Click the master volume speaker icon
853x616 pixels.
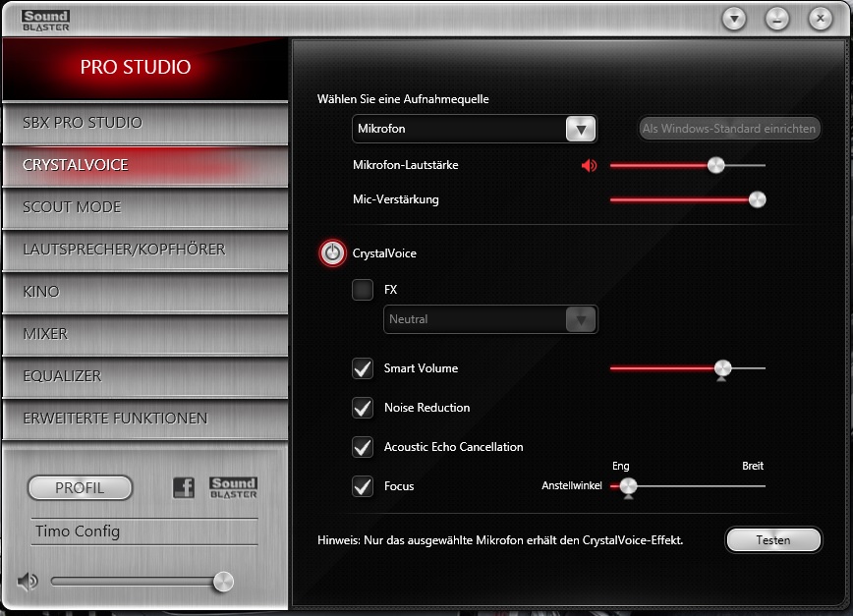(x=28, y=582)
